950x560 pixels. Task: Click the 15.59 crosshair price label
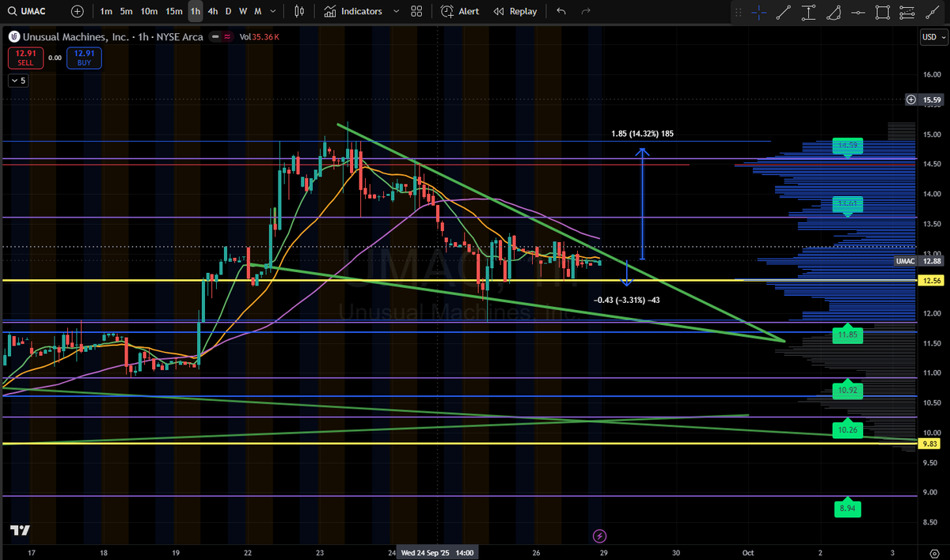tap(932, 100)
